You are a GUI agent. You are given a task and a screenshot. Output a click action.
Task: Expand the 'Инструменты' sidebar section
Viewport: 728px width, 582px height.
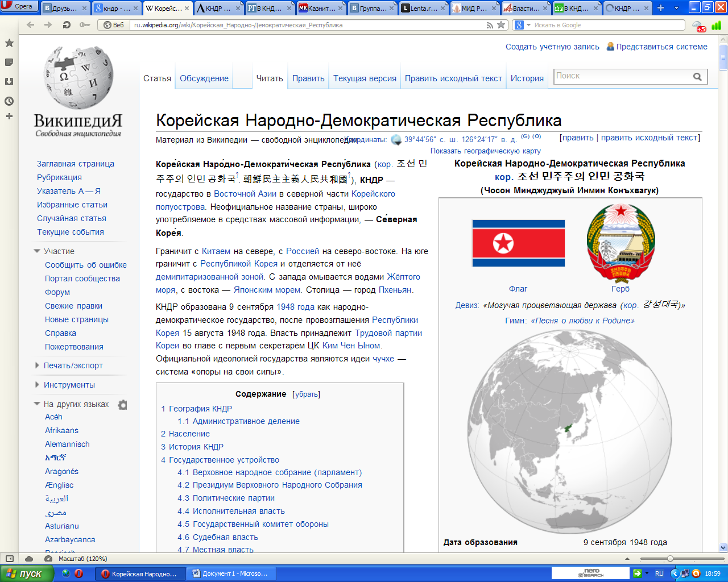(37, 385)
